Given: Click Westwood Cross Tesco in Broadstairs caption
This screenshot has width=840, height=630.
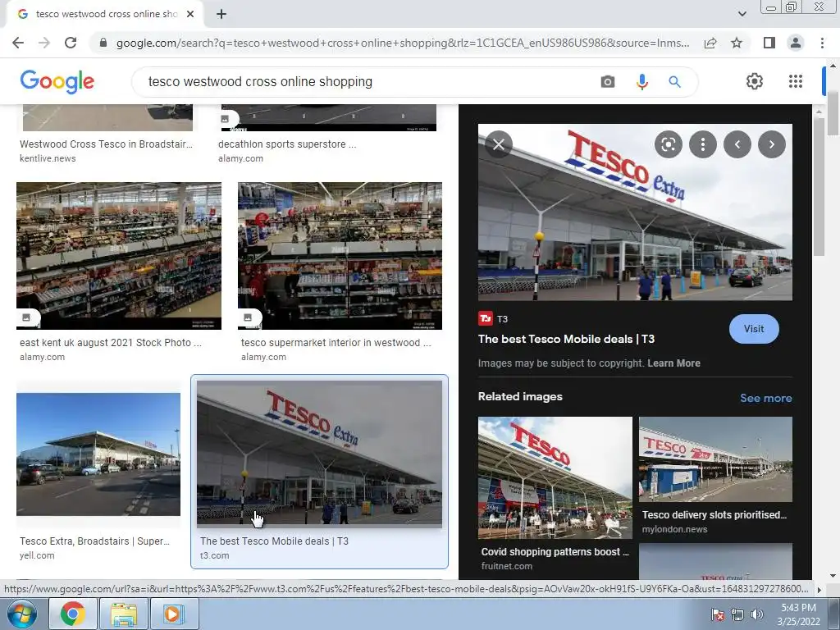Looking at the screenshot, I should [106, 144].
